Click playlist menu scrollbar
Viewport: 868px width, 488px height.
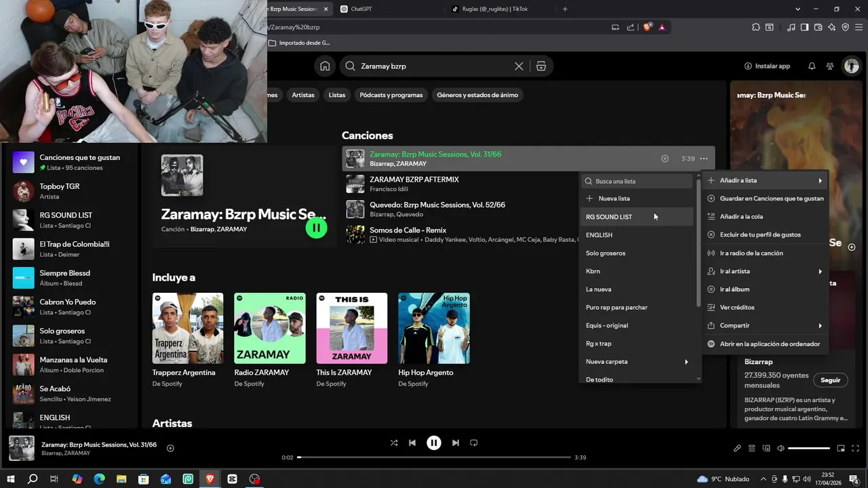coord(698,242)
